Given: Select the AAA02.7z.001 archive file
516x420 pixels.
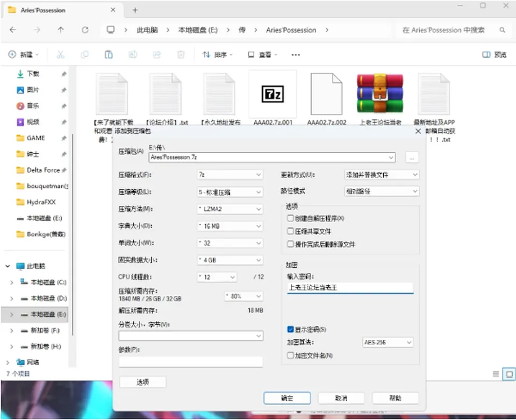Looking at the screenshot, I should click(273, 98).
